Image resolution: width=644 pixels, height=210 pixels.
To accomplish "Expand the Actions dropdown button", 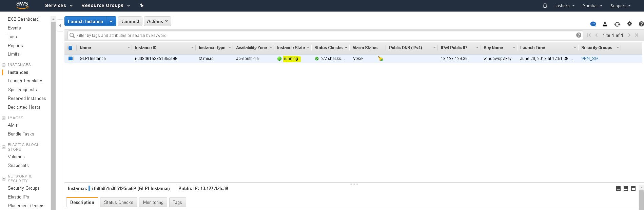I will pos(157,21).
